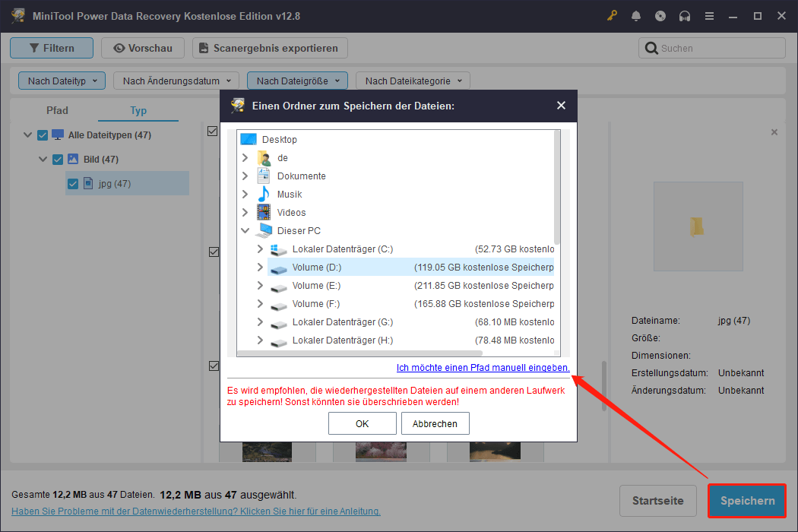
Task: Uncheck Alle Dateitypen (47)
Action: [x=42, y=135]
